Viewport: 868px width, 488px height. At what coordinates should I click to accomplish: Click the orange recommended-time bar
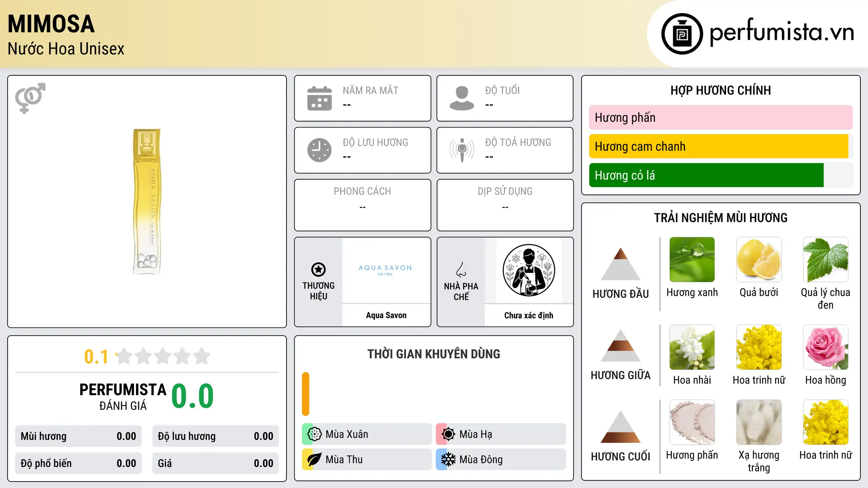point(306,394)
